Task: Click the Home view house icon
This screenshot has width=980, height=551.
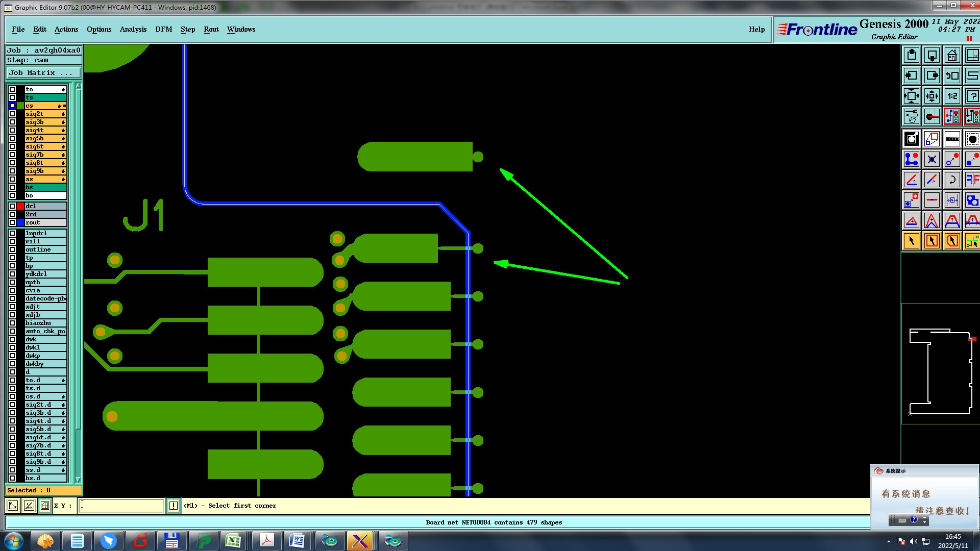Action: coord(952,55)
